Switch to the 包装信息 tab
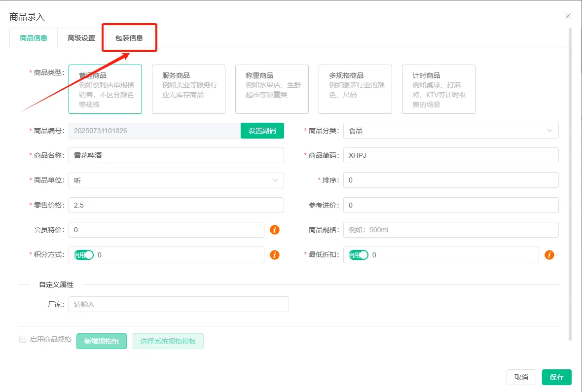The height and width of the screenshot is (392, 582). [129, 38]
